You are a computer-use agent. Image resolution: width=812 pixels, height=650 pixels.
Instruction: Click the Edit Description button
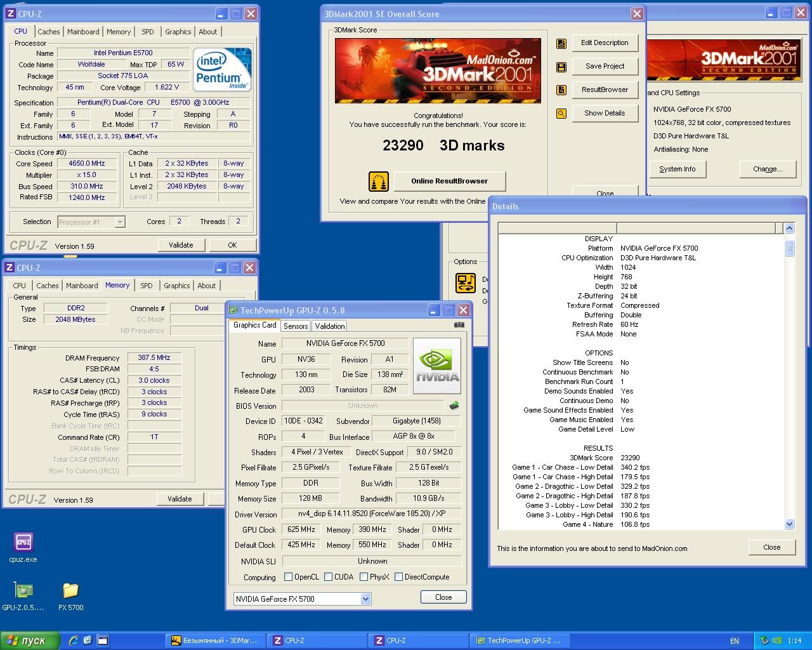point(605,43)
